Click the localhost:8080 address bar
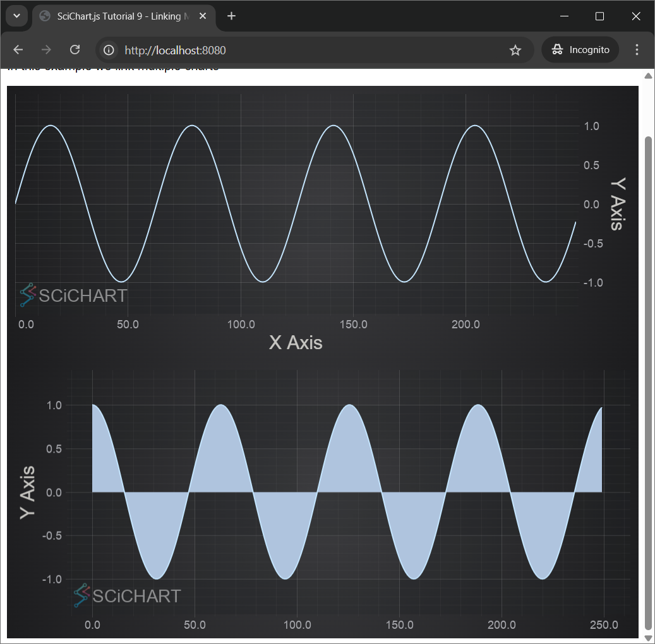The width and height of the screenshot is (655, 644). coord(303,50)
